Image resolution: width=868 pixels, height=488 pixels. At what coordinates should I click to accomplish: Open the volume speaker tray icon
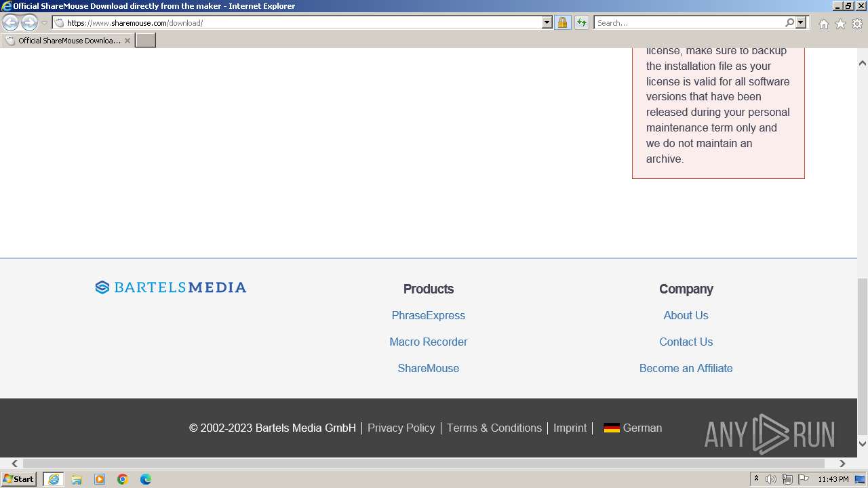(x=771, y=479)
